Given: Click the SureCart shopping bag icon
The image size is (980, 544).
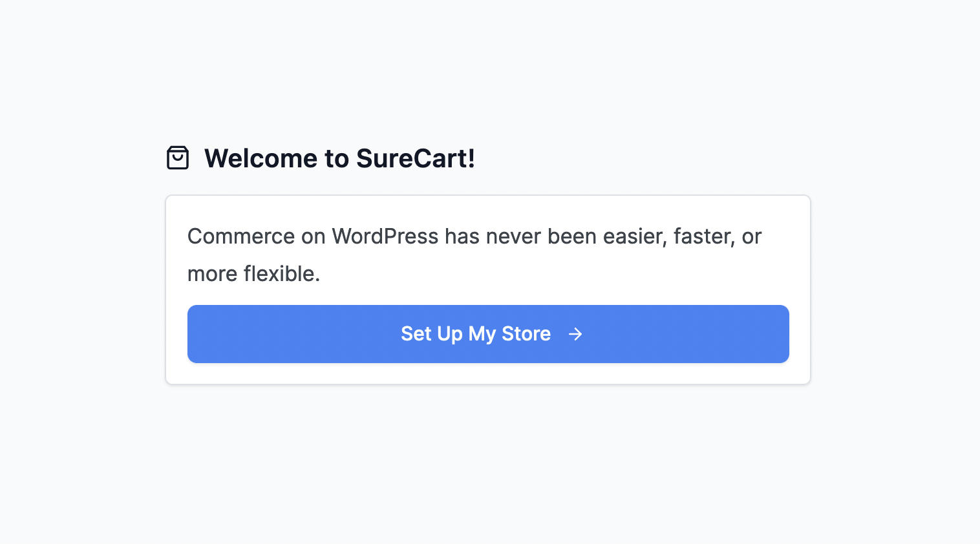Looking at the screenshot, I should pos(178,158).
